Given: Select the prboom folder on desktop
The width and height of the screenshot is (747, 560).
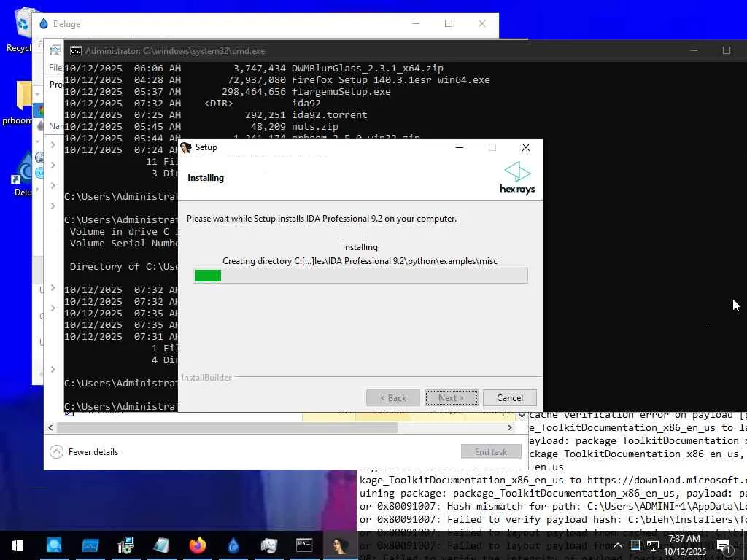Looking at the screenshot, I should [x=18, y=102].
